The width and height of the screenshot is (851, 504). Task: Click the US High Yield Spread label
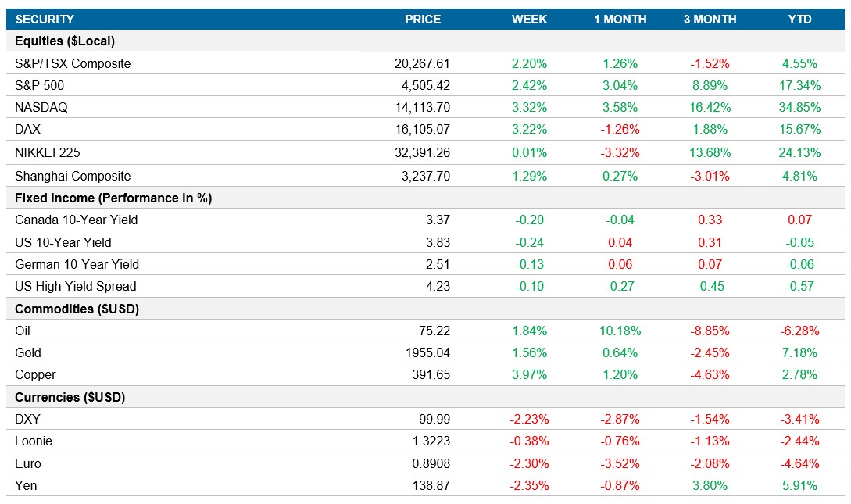(x=72, y=286)
